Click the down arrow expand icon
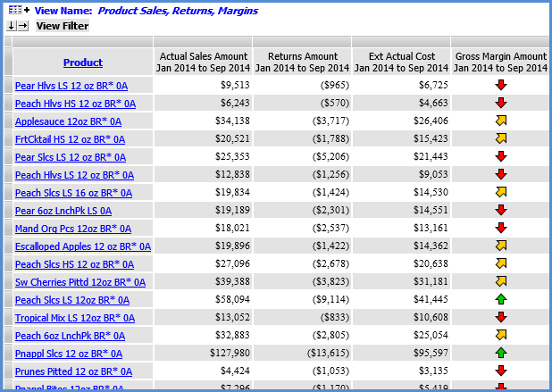 11,26
